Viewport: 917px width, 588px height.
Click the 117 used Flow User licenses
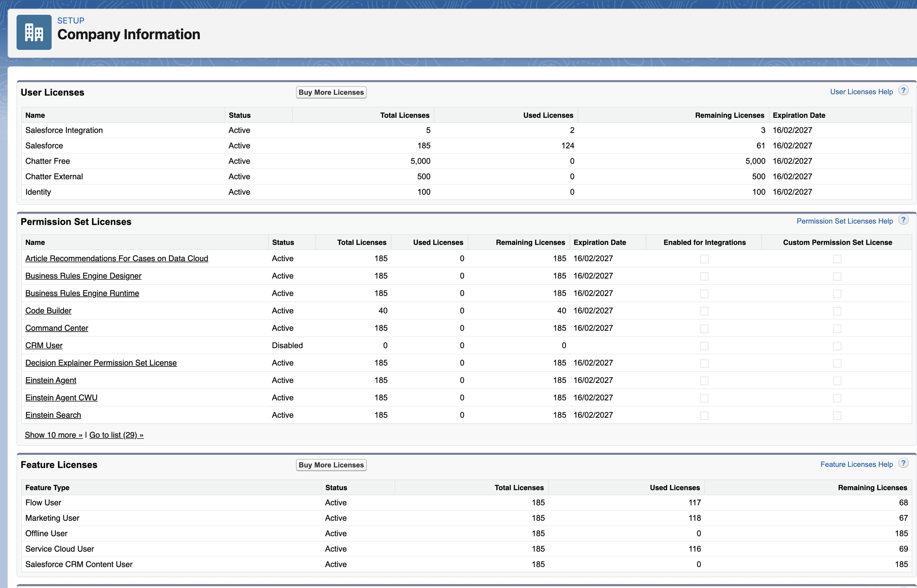pyautogui.click(x=695, y=503)
